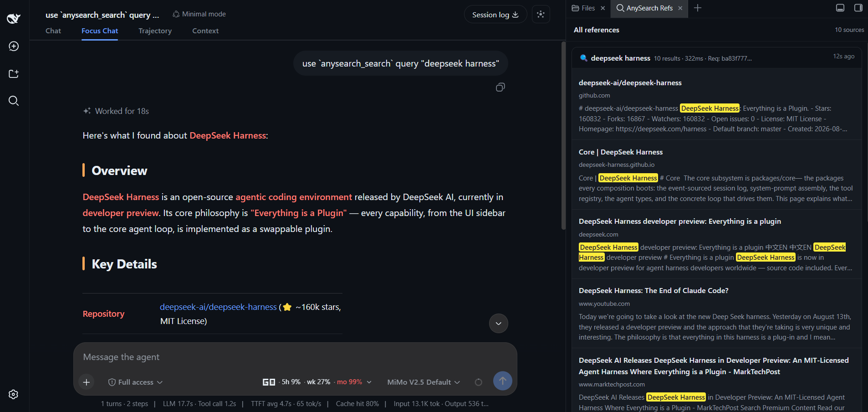Click the sparkle dots icon beside Session log
The width and height of the screenshot is (868, 412).
[541, 15]
